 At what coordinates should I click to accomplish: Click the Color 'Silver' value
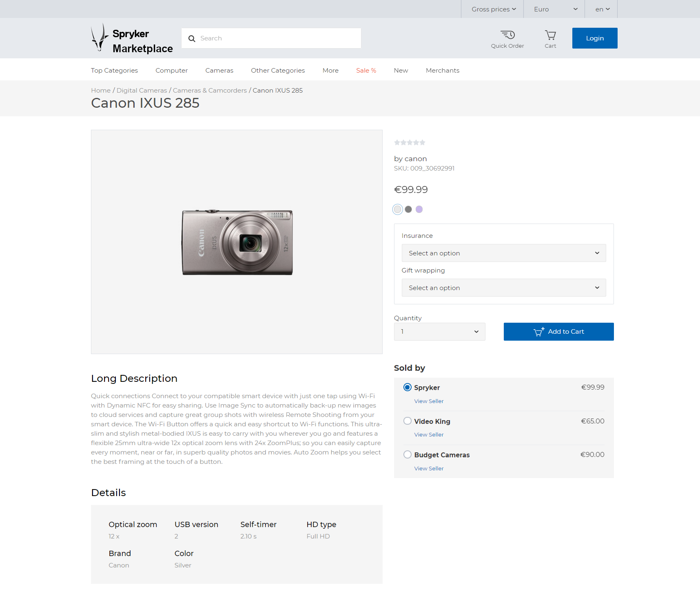click(183, 565)
